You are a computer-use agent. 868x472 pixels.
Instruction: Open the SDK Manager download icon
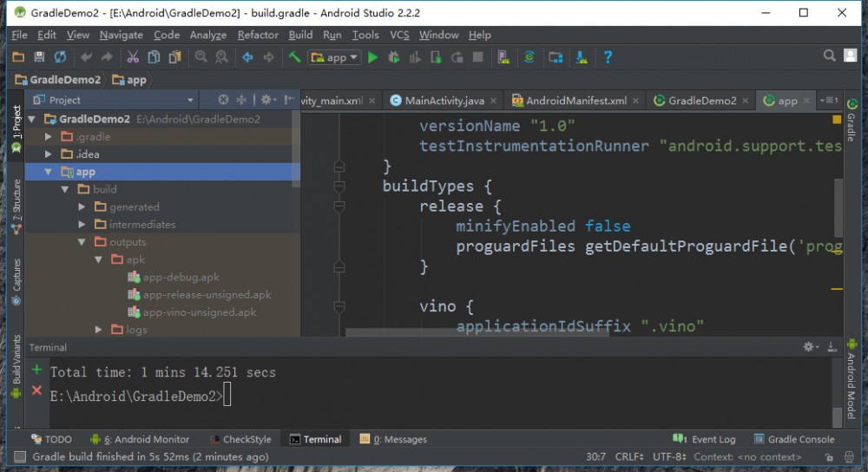[582, 57]
